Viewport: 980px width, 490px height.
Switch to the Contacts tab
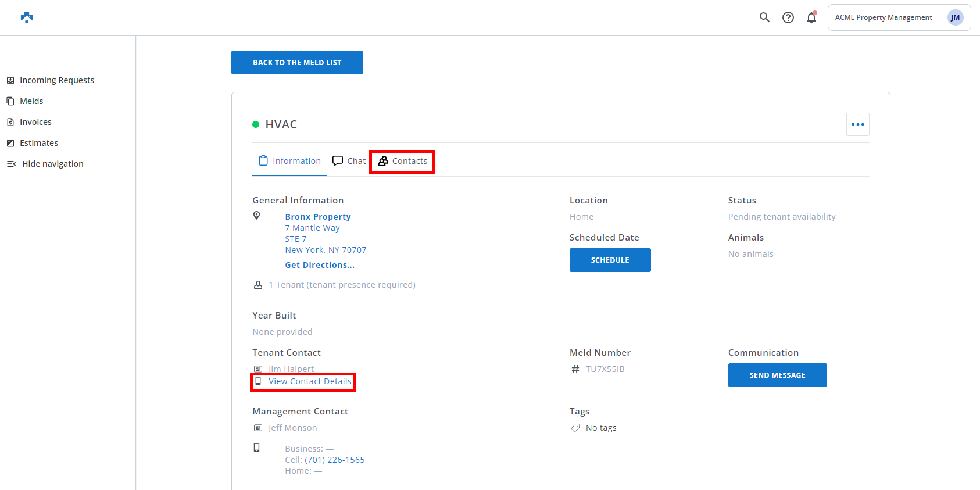402,161
